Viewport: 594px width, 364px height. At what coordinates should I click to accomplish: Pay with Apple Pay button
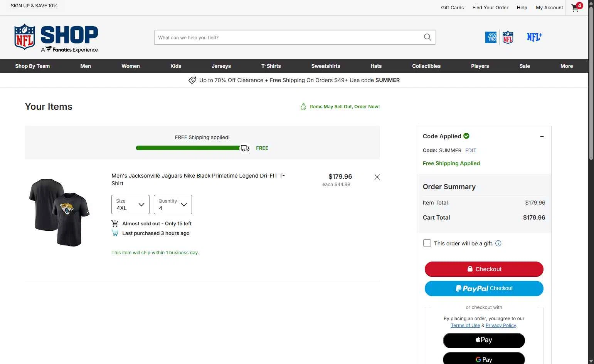pos(484,341)
